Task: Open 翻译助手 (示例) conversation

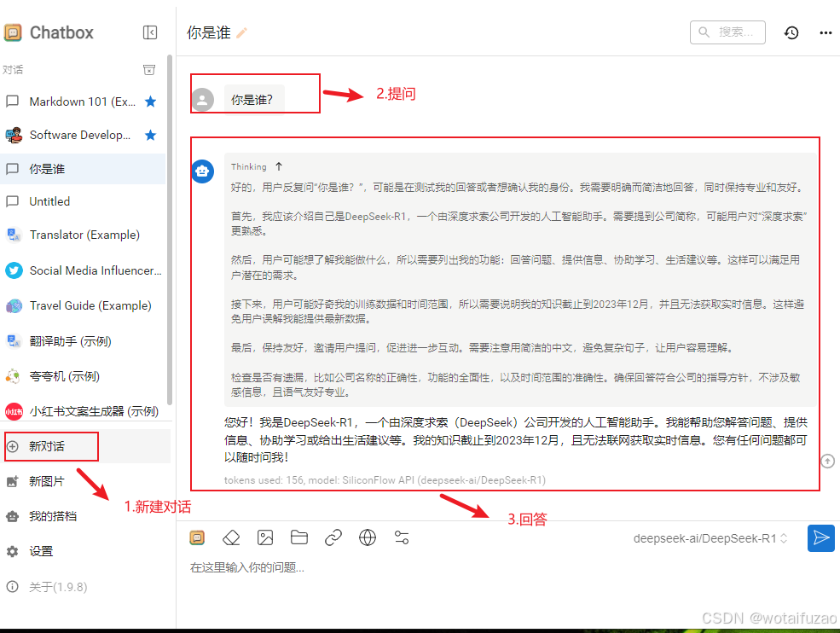Action: (x=83, y=341)
